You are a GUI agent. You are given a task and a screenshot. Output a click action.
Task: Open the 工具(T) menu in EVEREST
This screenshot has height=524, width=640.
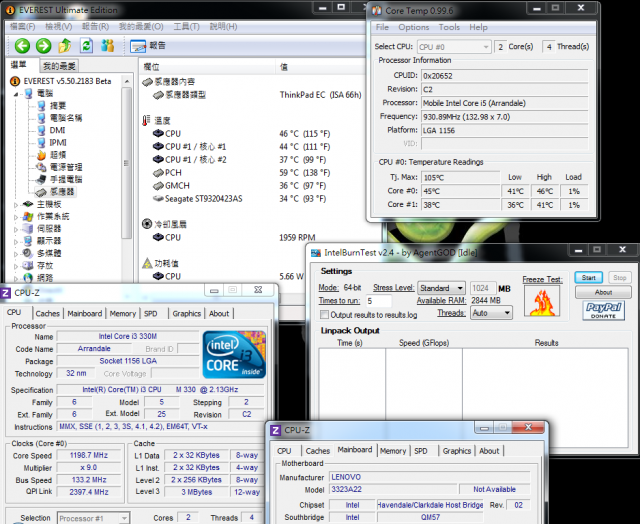tap(187, 27)
